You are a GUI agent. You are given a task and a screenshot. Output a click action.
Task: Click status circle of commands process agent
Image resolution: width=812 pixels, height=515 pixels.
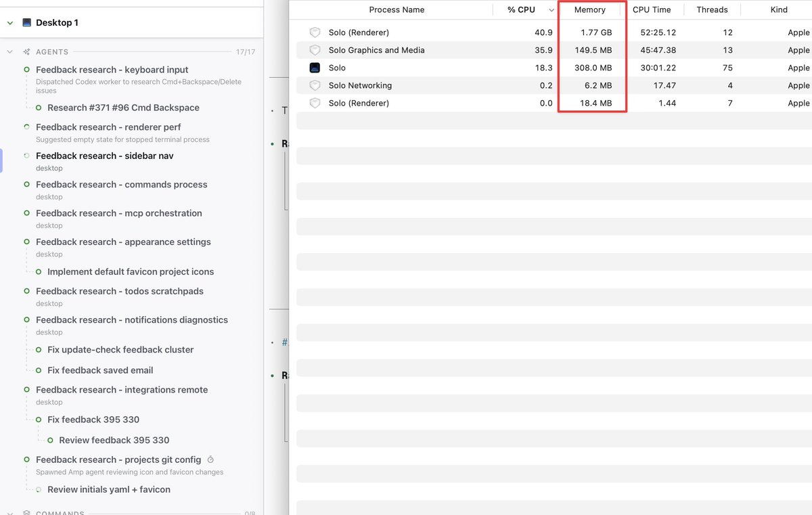point(27,185)
